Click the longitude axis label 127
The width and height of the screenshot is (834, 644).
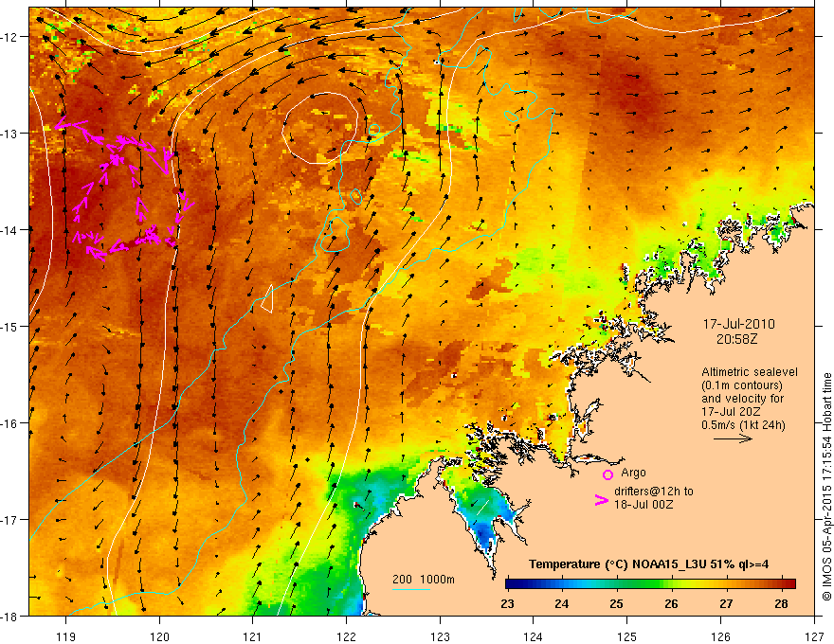814,636
